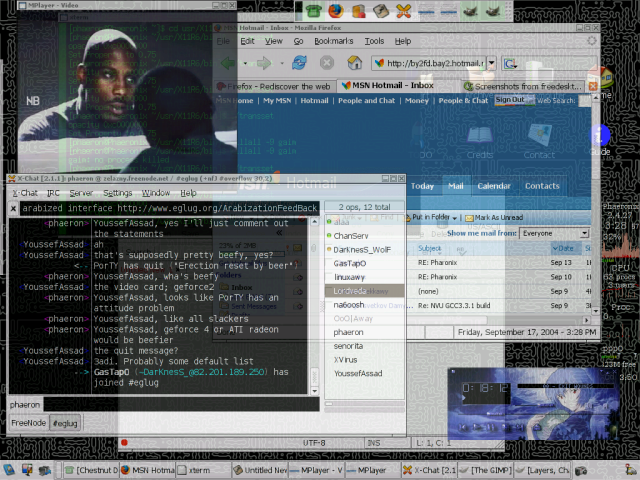Viewport: 640px width, 480px height.
Task: Click Mark As Unread in Hotmail
Action: [x=500, y=217]
